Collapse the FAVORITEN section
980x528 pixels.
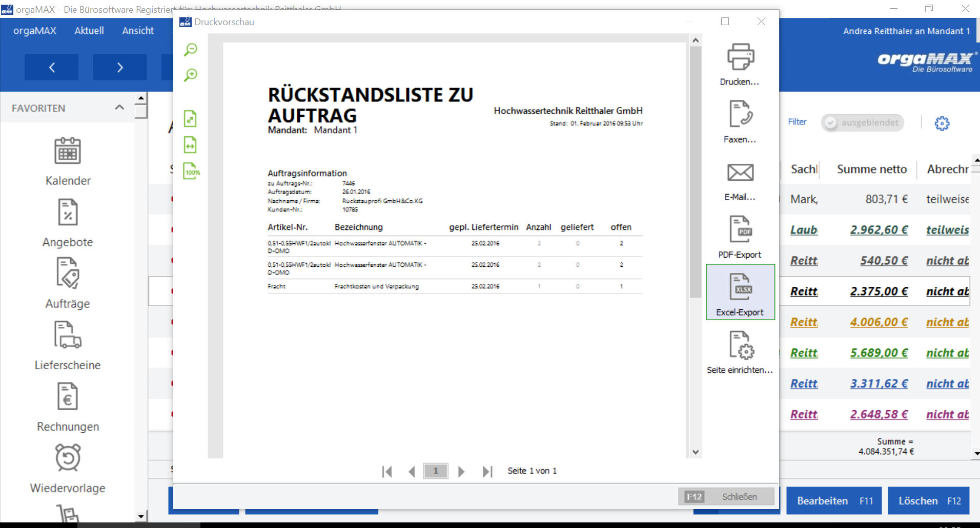tap(119, 108)
